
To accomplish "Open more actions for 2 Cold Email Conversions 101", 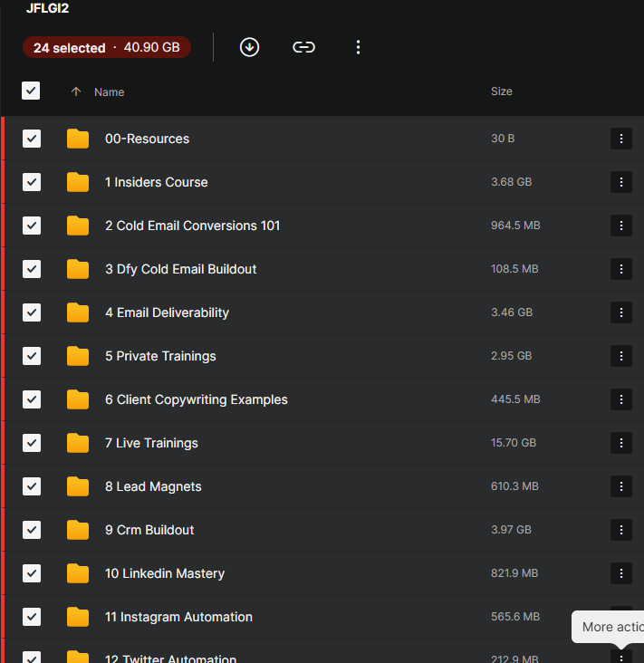I will (x=620, y=226).
